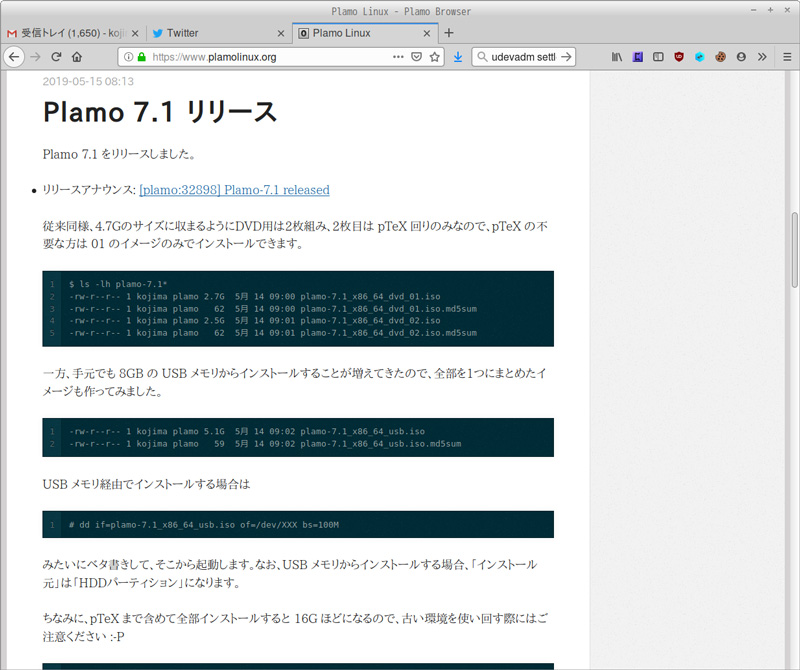Open the browser home page
The image size is (800, 670).
click(77, 57)
